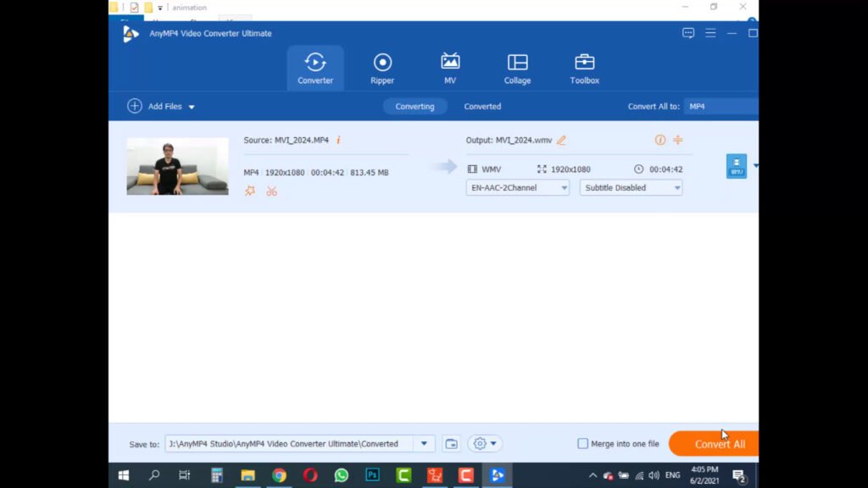
Task: Open taskbar search magnifier
Action: click(x=154, y=475)
